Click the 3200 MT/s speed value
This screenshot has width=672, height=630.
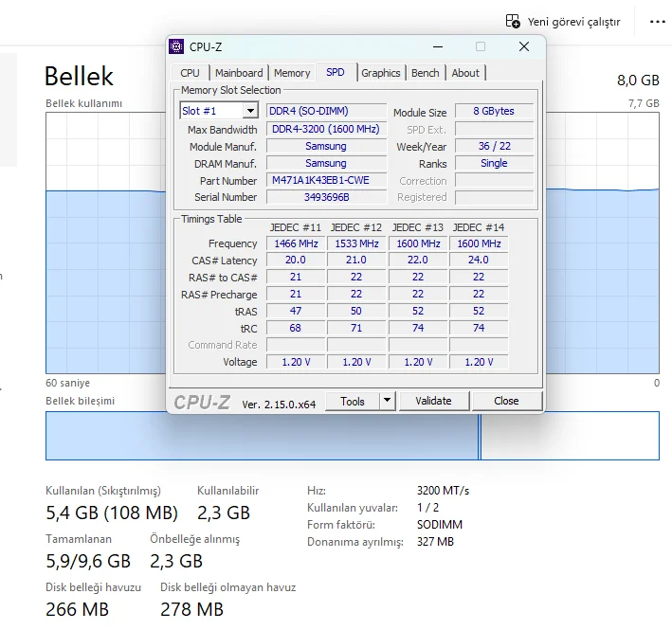coord(444,491)
